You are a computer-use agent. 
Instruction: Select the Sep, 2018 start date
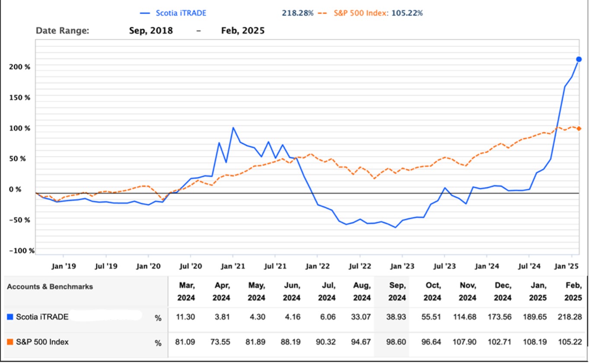point(151,31)
